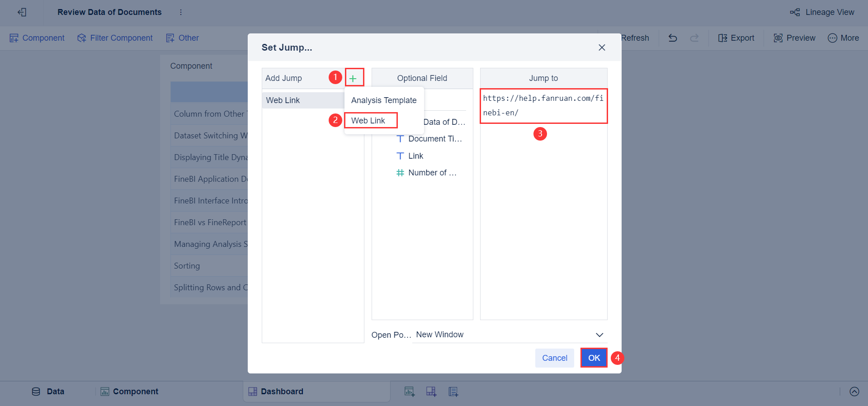Select the Document Ti… field
The height and width of the screenshot is (406, 868).
pos(435,139)
